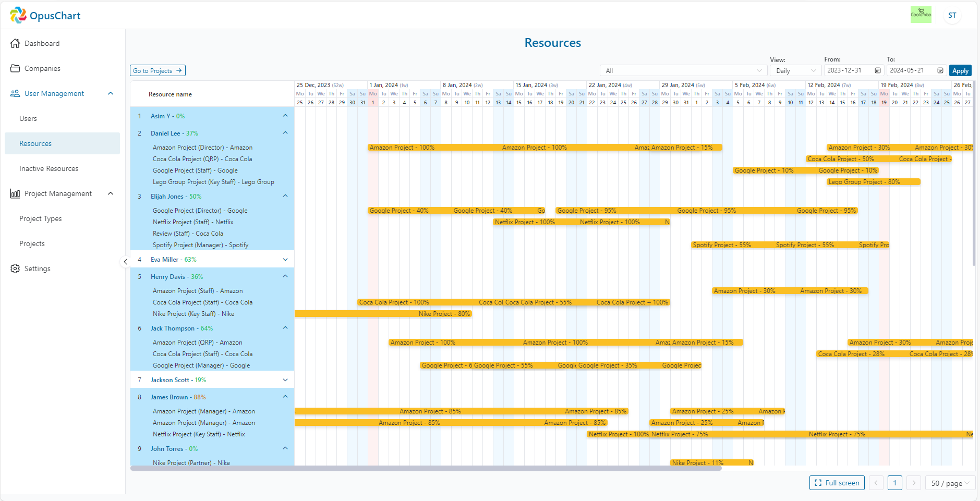Click the ST user avatar
Viewport: 980px width, 501px height.
952,15
